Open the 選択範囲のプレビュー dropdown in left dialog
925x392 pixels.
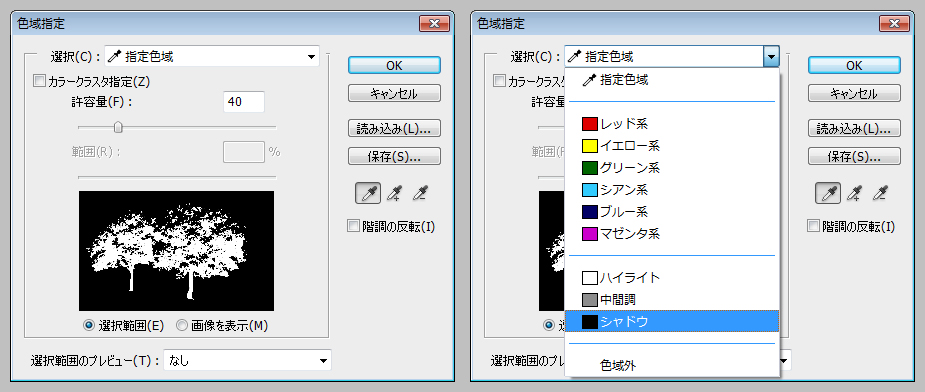click(x=247, y=360)
